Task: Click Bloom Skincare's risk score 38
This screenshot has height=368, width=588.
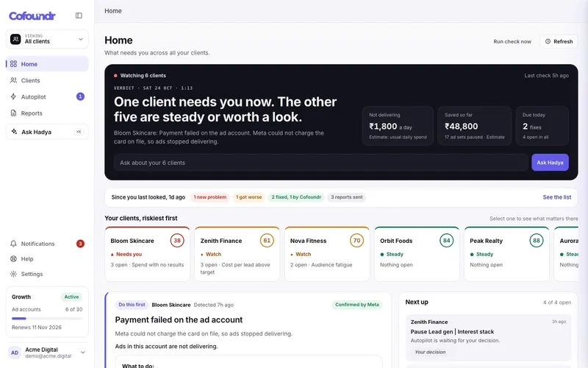Action: click(x=177, y=241)
